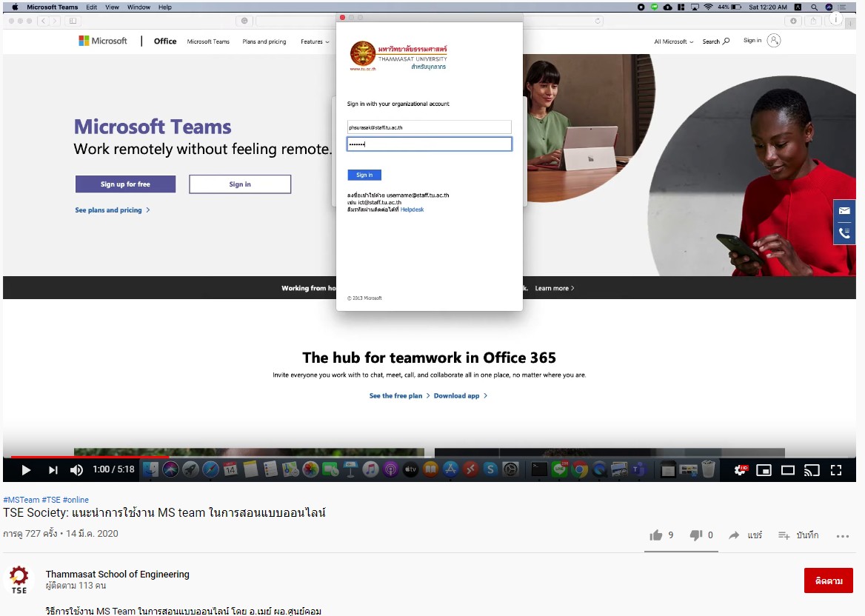This screenshot has width=865, height=616.
Task: Skip to the next video
Action: click(x=53, y=470)
